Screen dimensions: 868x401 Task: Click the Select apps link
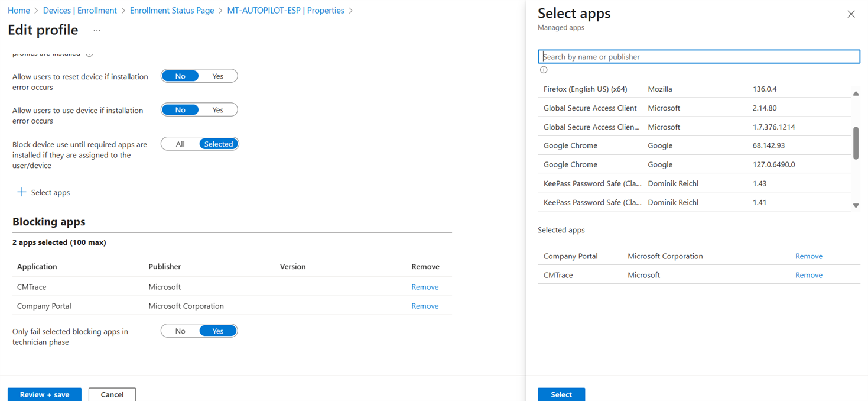tap(50, 192)
